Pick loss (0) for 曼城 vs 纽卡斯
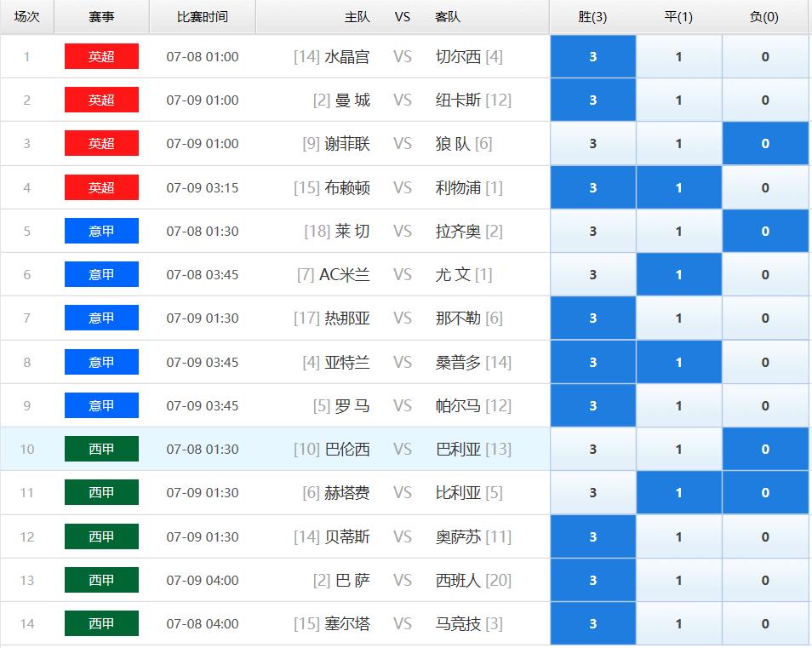 click(765, 100)
